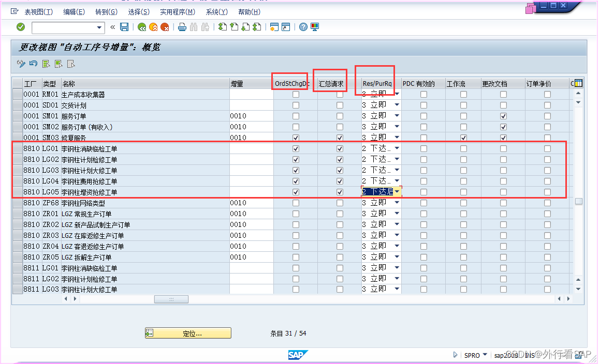The width and height of the screenshot is (599, 364).
Task: Click the yellow Exit icon
Action: pos(153,27)
